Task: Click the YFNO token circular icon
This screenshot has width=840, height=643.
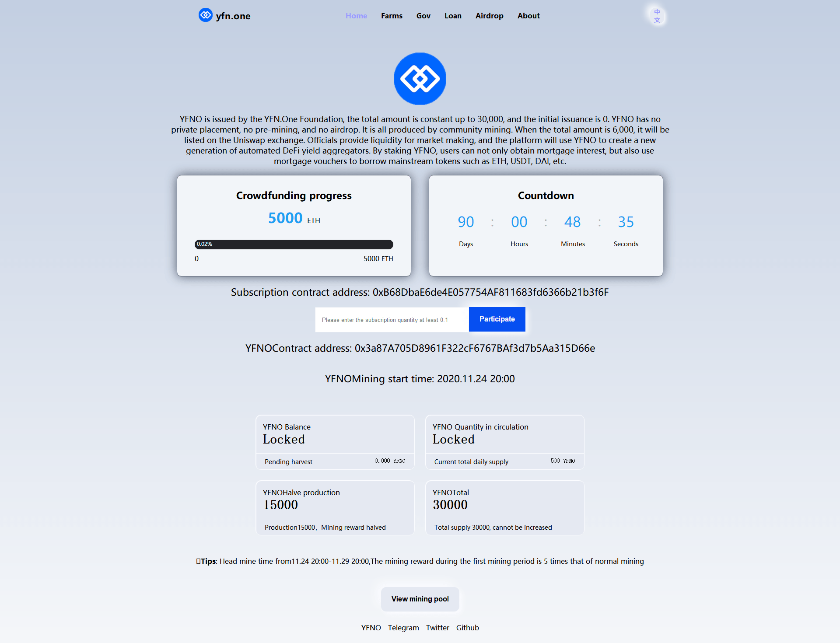Action: pyautogui.click(x=420, y=78)
